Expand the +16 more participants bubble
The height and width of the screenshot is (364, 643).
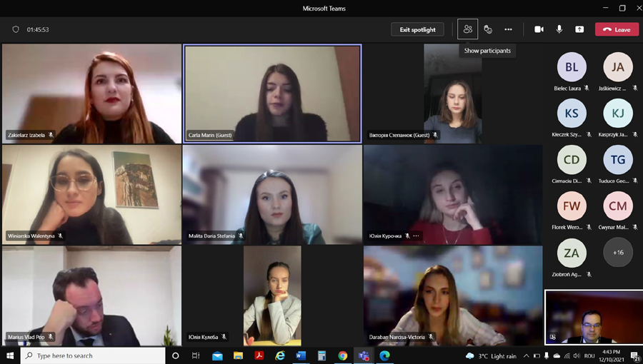coord(618,252)
